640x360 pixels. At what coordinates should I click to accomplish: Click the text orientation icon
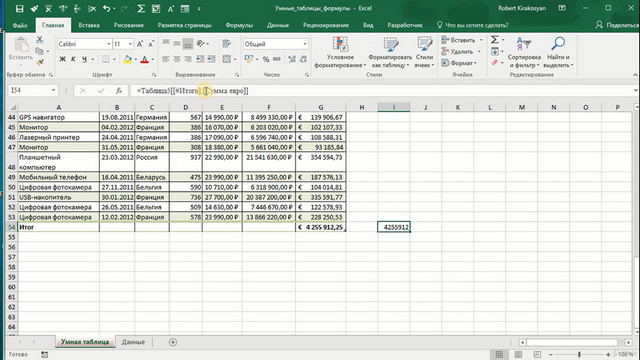tap(200, 43)
